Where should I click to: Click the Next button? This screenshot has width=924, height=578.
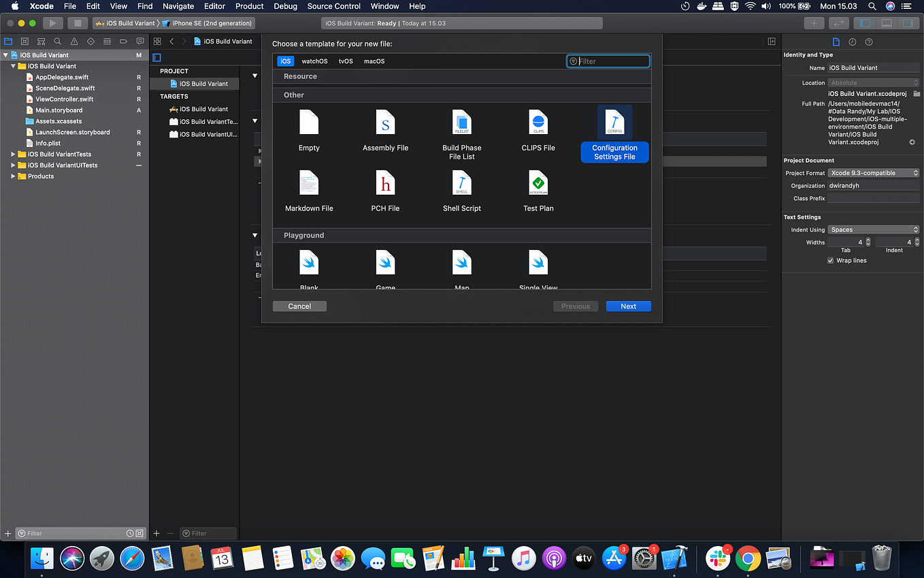click(628, 306)
